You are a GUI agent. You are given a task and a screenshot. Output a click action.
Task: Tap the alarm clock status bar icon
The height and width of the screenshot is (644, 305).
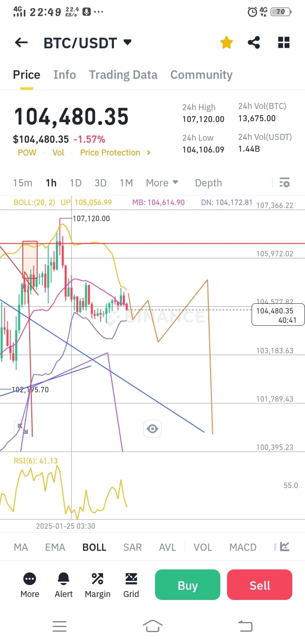(x=252, y=12)
